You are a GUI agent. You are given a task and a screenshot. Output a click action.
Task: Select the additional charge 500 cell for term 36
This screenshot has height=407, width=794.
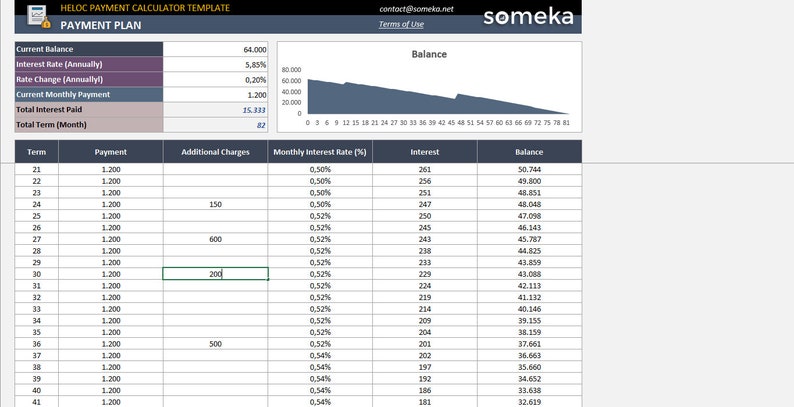(x=215, y=344)
